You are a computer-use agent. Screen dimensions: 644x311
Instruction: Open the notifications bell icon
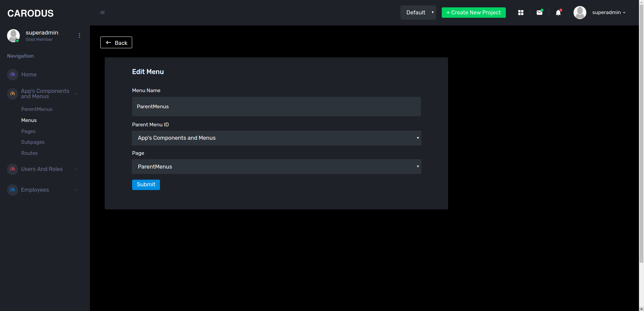(x=558, y=13)
